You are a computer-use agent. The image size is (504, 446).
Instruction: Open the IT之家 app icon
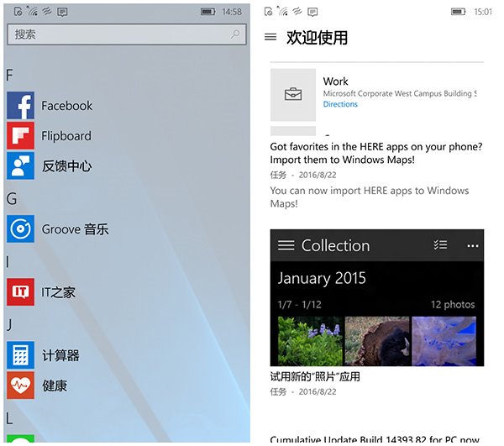(x=20, y=291)
